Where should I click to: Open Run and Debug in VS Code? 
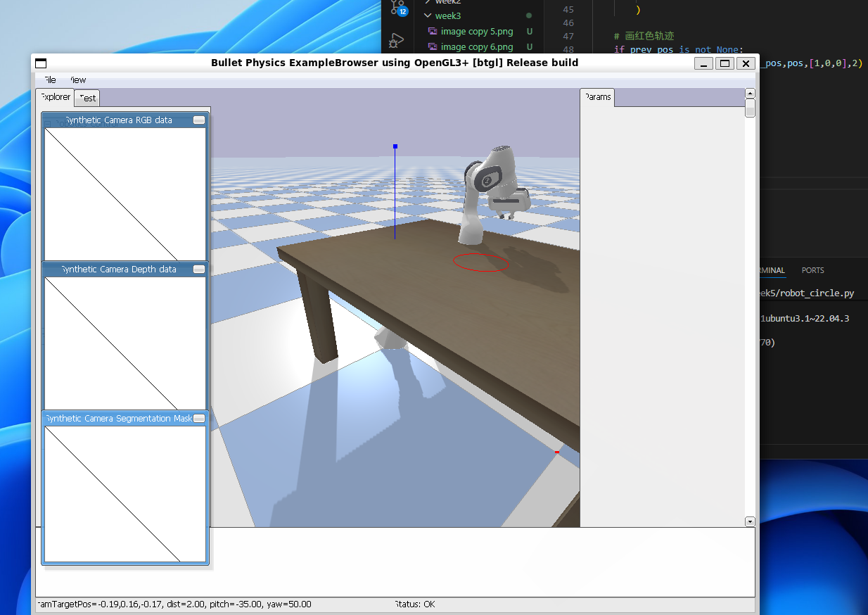pos(397,40)
